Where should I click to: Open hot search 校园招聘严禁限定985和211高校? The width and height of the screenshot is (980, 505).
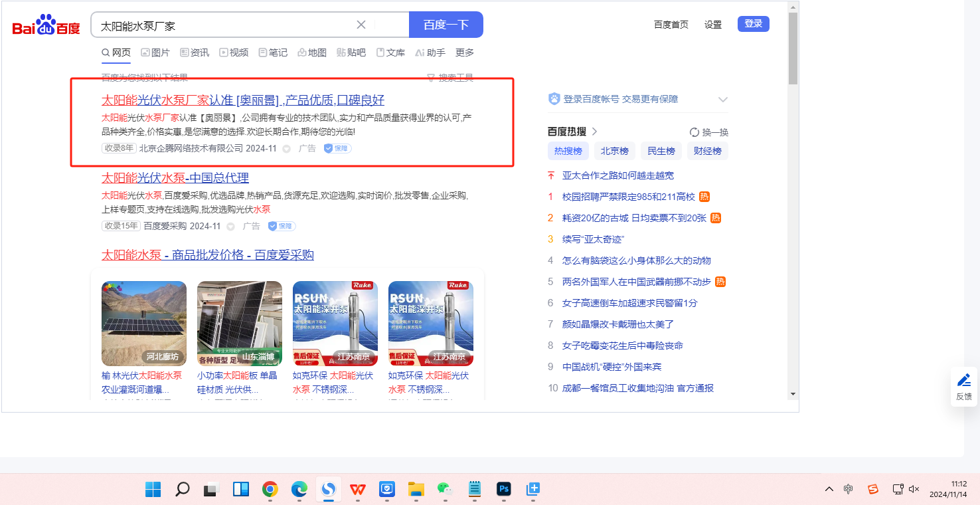tap(629, 197)
